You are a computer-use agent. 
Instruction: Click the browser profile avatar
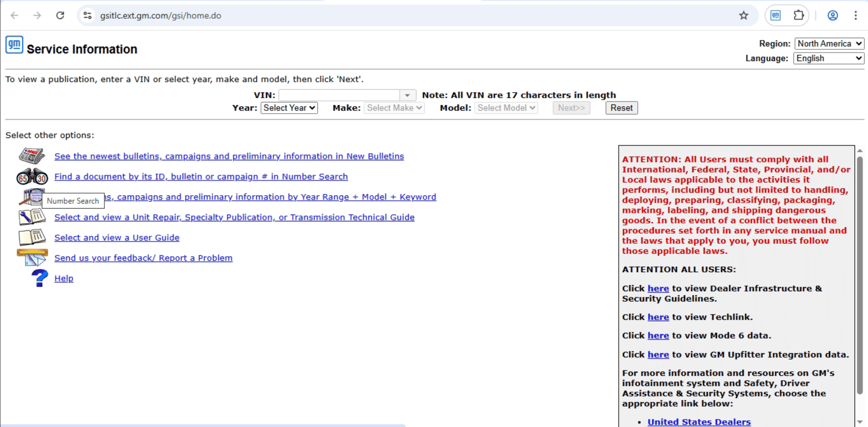[833, 16]
